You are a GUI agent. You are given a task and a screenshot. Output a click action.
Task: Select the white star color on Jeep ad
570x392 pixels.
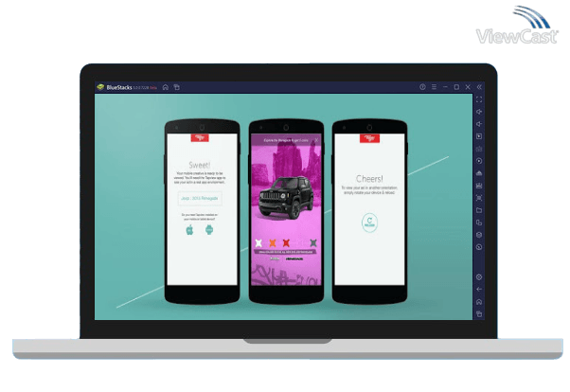(x=258, y=242)
